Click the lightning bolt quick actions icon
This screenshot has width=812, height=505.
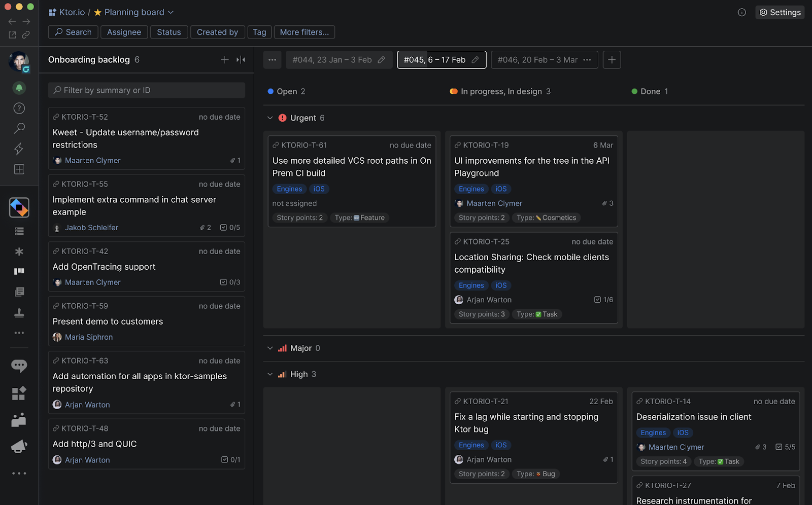tap(19, 149)
